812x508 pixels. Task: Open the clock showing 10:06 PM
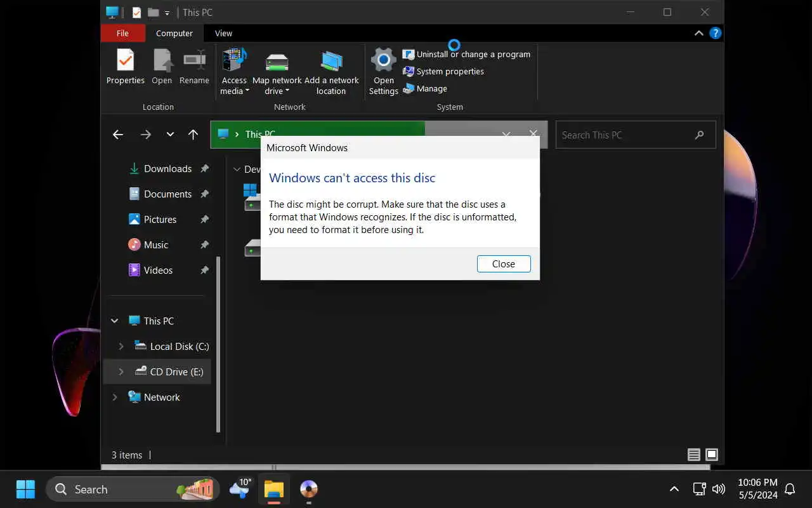(x=757, y=488)
